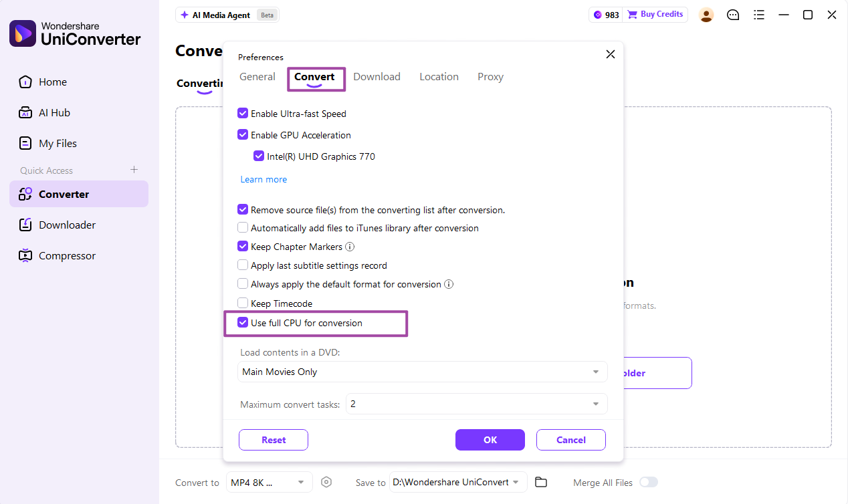The height and width of the screenshot is (504, 848).
Task: Switch to the Download preferences tab
Action: tap(377, 77)
